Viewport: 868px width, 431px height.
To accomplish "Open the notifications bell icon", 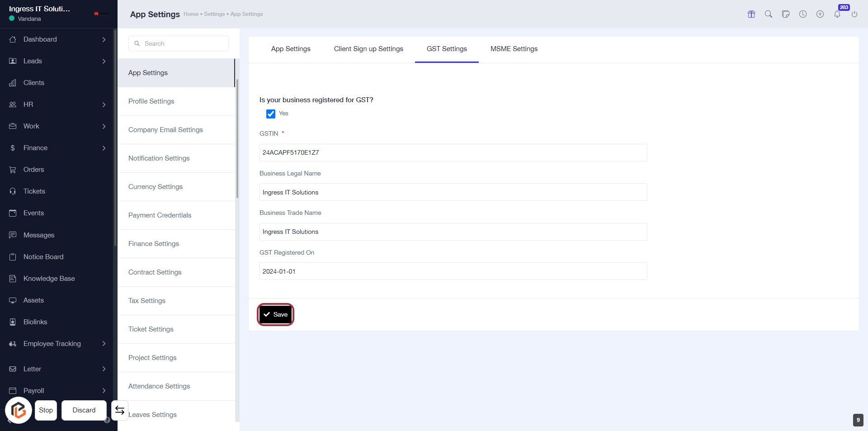I will [x=837, y=14].
